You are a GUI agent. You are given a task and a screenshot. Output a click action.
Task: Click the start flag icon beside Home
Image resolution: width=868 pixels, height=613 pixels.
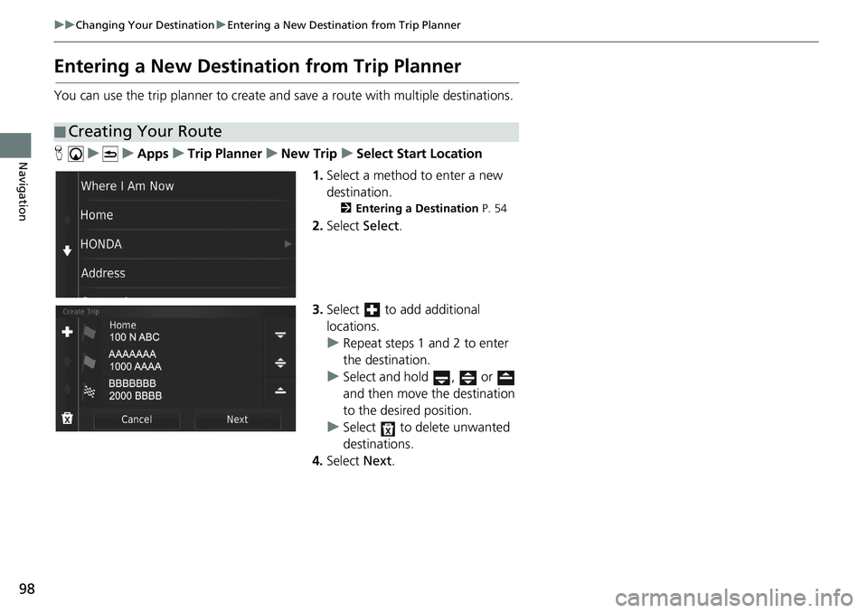[x=89, y=332]
